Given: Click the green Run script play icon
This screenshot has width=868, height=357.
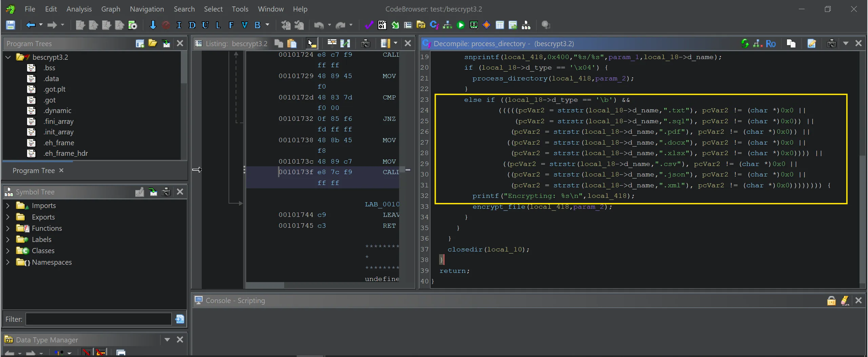Looking at the screenshot, I should point(460,25).
